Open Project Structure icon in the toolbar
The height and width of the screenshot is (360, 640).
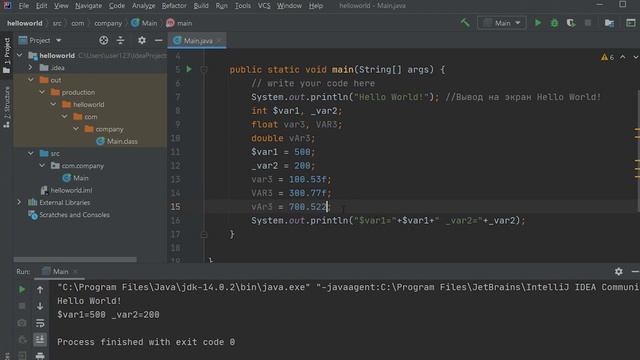click(x=609, y=23)
